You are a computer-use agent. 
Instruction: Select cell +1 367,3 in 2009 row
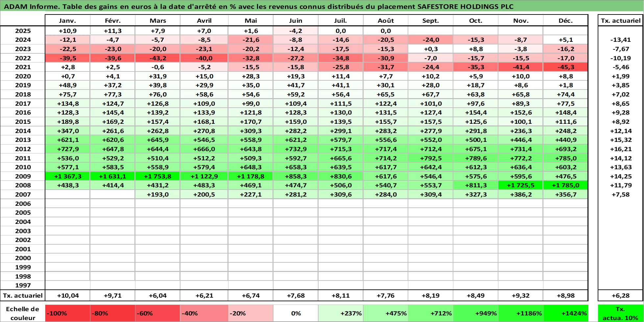67,176
